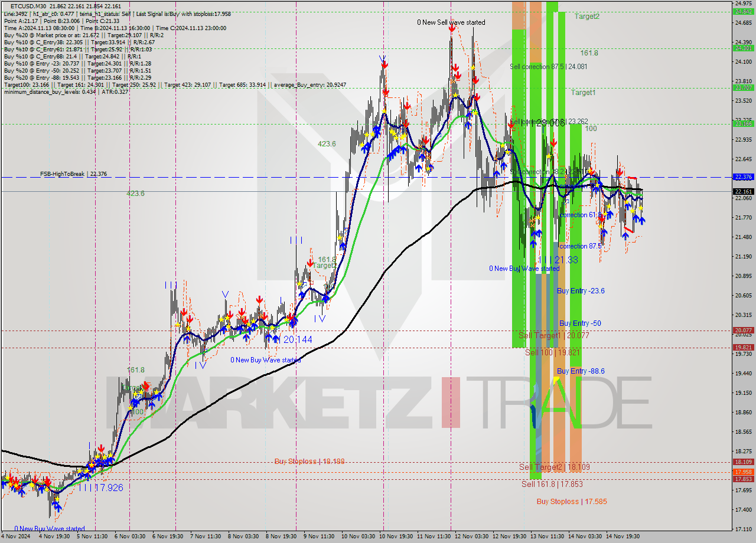Click the 17.400 price scale value
Viewport: 756px width, 543px height.
pyautogui.click(x=743, y=510)
